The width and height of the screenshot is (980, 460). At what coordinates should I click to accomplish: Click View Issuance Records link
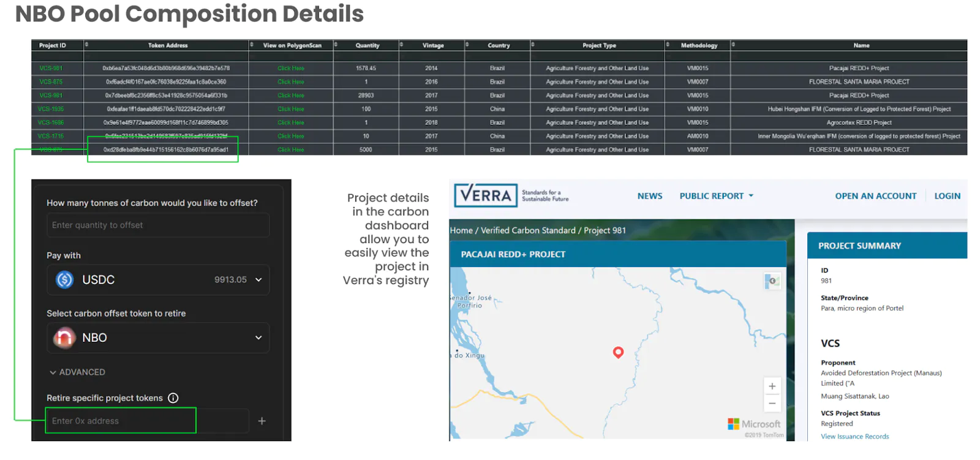[854, 436]
